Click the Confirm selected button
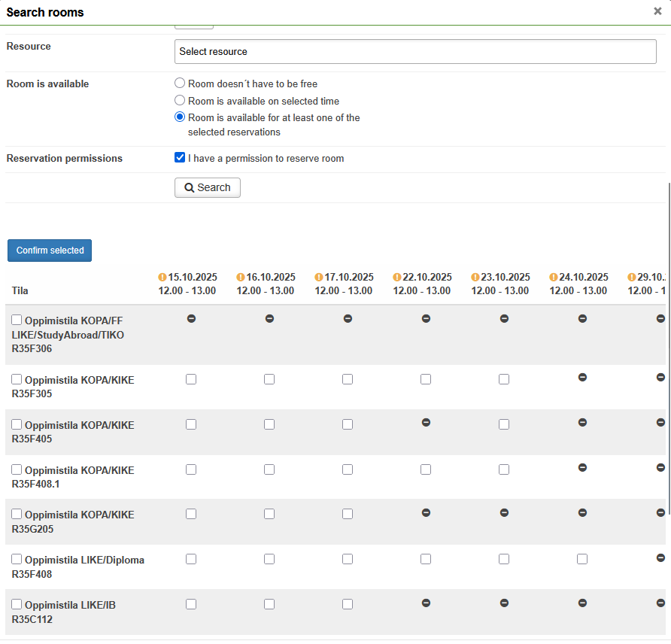 pyautogui.click(x=50, y=251)
